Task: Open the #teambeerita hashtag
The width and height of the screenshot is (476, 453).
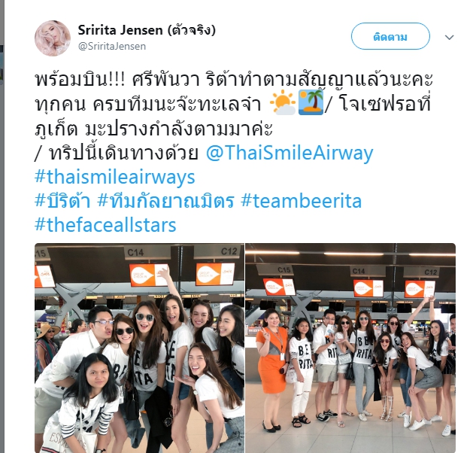Action: [301, 201]
